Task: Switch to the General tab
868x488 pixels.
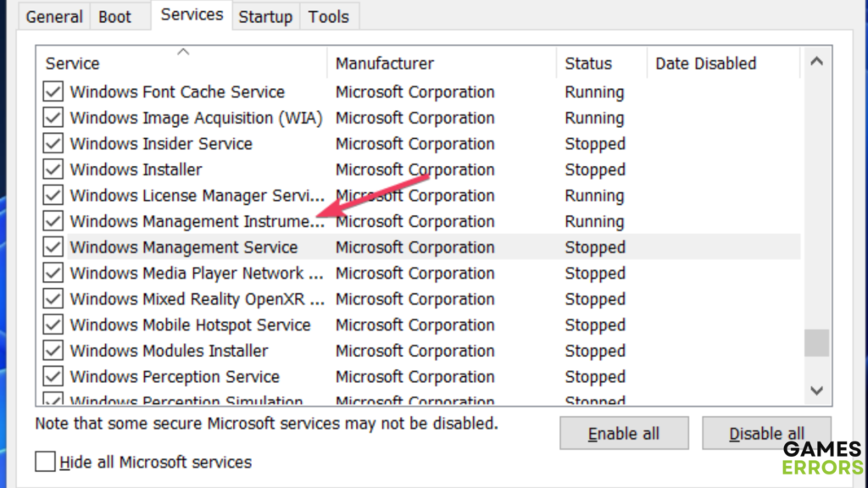Action: pyautogui.click(x=54, y=17)
